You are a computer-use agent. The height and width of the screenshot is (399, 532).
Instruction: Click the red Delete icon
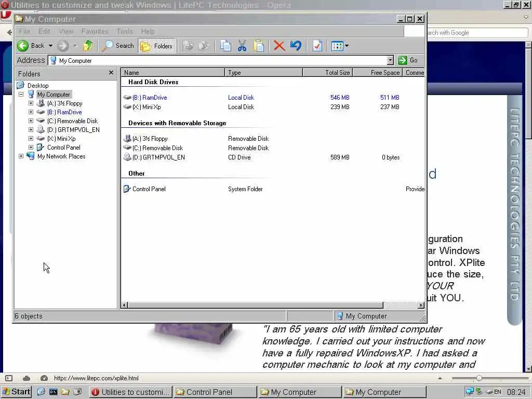pyautogui.click(x=279, y=46)
